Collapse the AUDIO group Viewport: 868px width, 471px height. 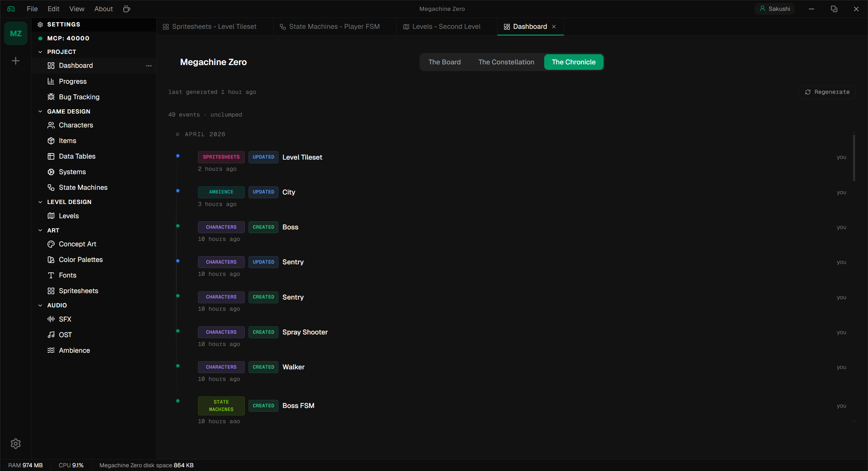(x=40, y=305)
